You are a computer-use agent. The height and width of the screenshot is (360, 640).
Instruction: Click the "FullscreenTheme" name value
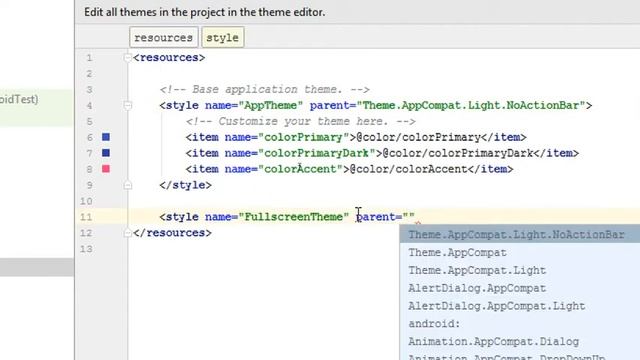(x=293, y=217)
